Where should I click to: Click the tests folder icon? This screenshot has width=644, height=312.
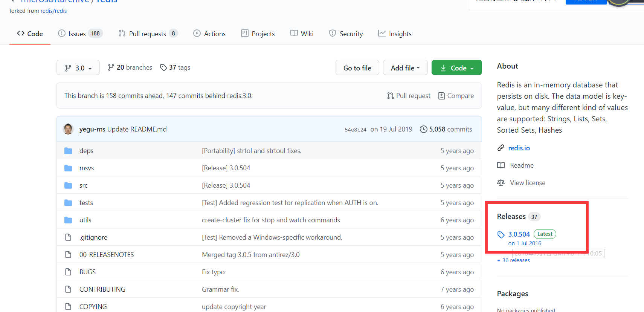coord(68,203)
